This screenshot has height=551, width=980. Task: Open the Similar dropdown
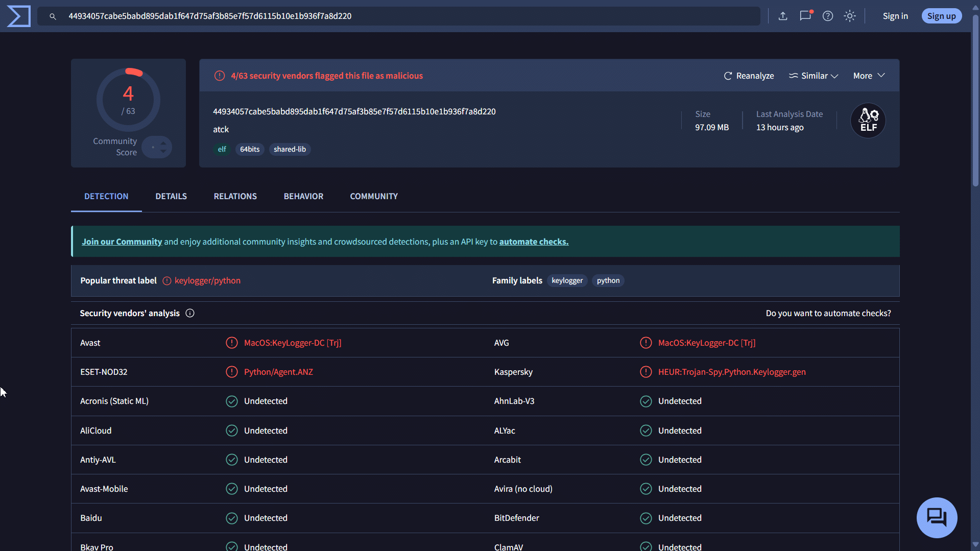pos(813,76)
